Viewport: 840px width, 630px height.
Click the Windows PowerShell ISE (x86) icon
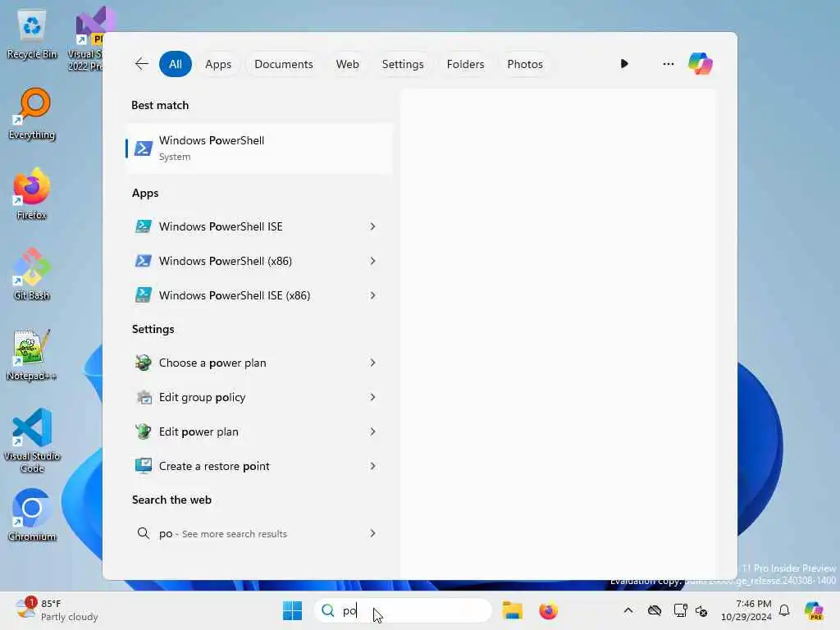[143, 295]
